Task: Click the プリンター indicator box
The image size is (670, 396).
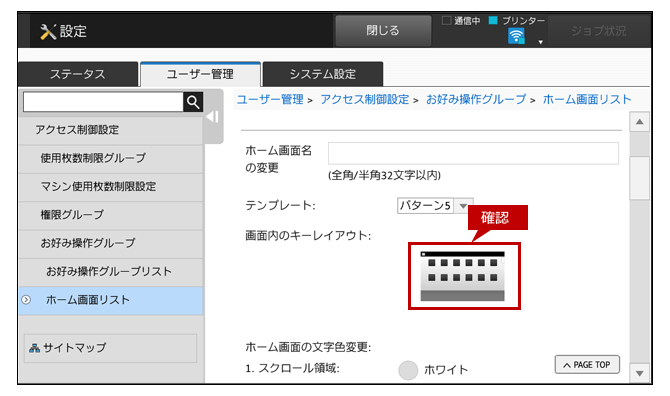Action: (x=493, y=20)
